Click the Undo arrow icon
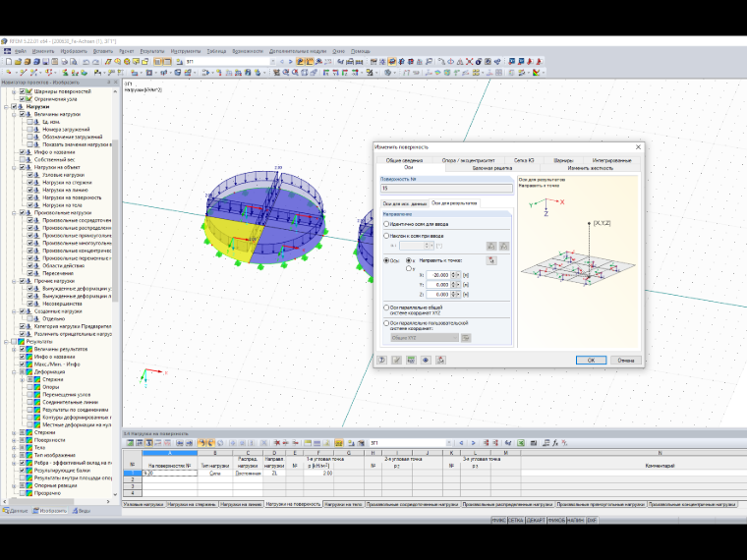747x560 pixels. (86, 62)
